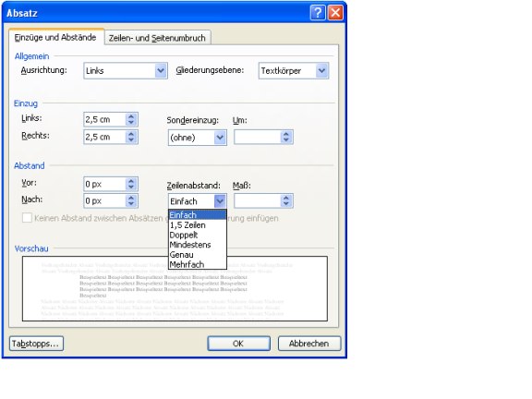Increase the Links indent with up arrow
This screenshot has width=532, height=399.
pos(131,116)
